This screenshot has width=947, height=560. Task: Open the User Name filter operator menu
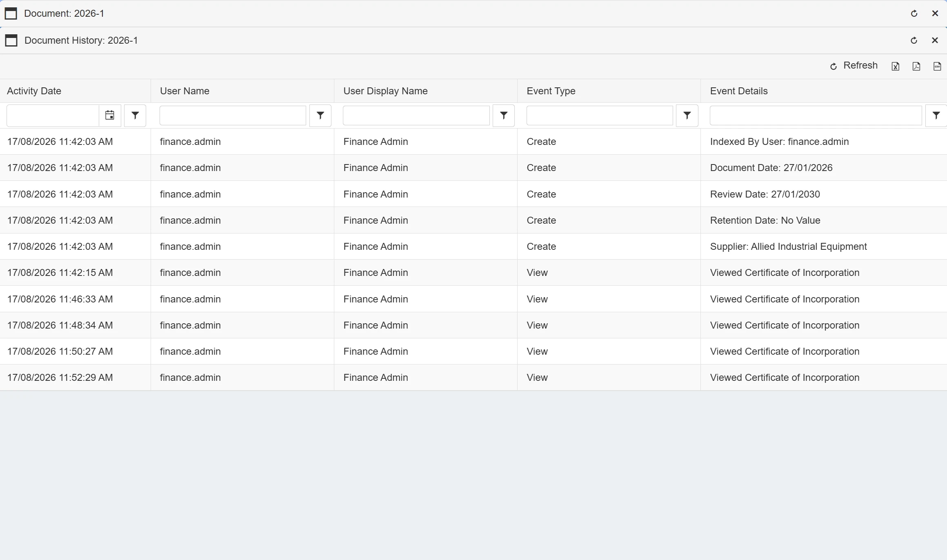point(320,116)
